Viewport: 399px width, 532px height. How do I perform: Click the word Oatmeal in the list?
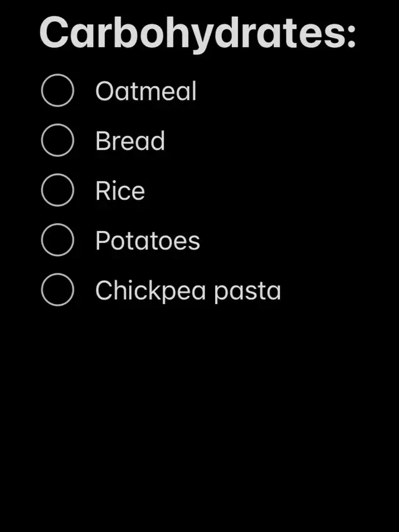click(x=146, y=92)
